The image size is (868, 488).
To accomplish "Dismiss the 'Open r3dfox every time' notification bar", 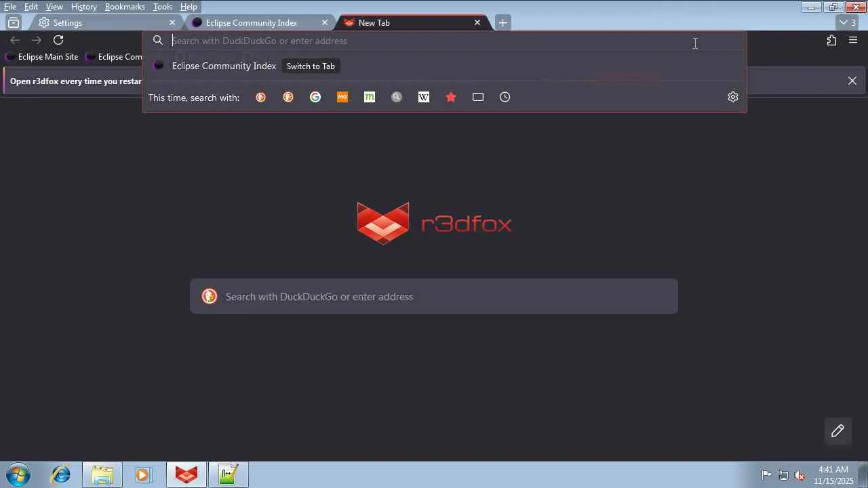I will [852, 81].
